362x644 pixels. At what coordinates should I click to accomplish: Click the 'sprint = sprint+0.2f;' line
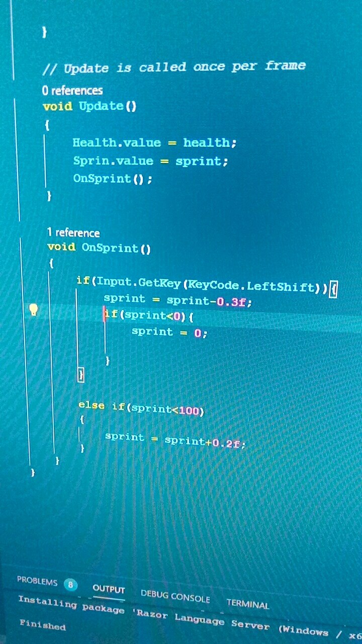(175, 440)
